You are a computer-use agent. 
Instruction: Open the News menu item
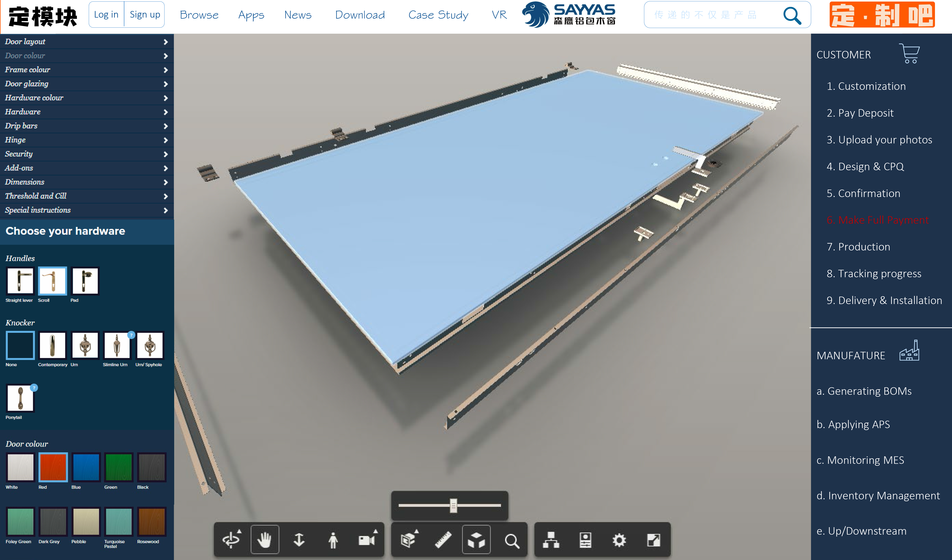[x=298, y=15]
